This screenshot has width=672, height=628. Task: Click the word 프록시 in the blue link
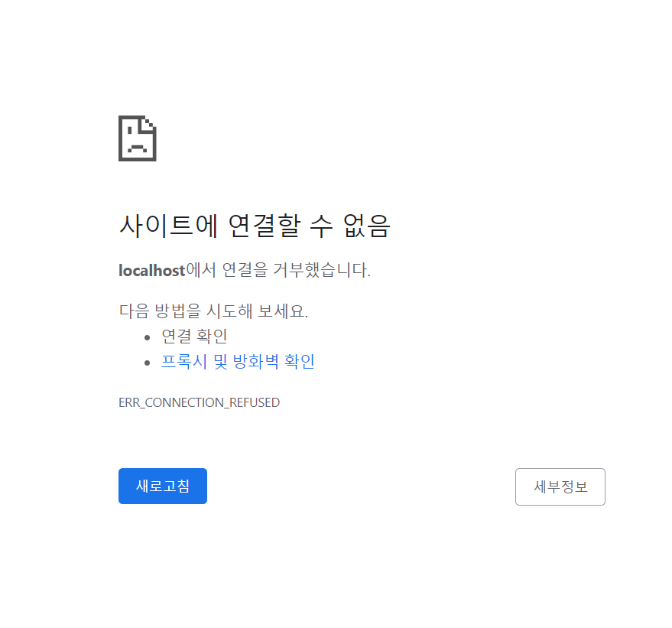(183, 361)
